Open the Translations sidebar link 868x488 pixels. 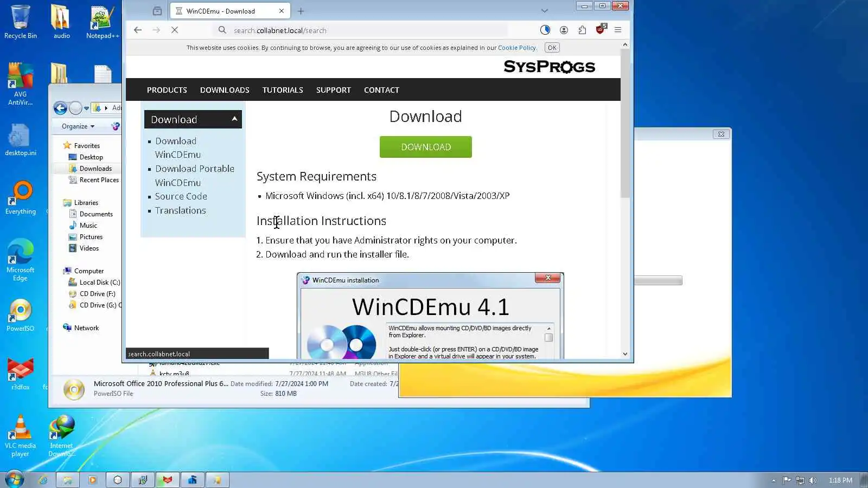pyautogui.click(x=181, y=210)
